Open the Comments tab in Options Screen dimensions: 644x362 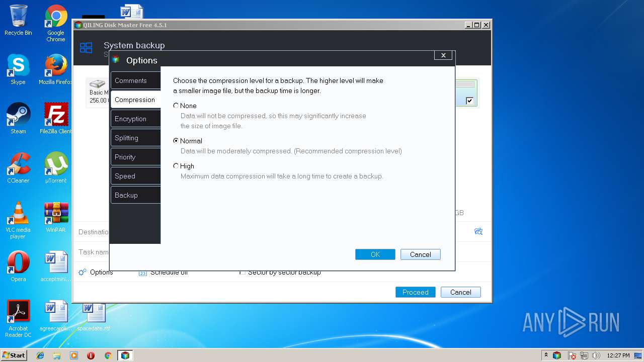click(135, 80)
